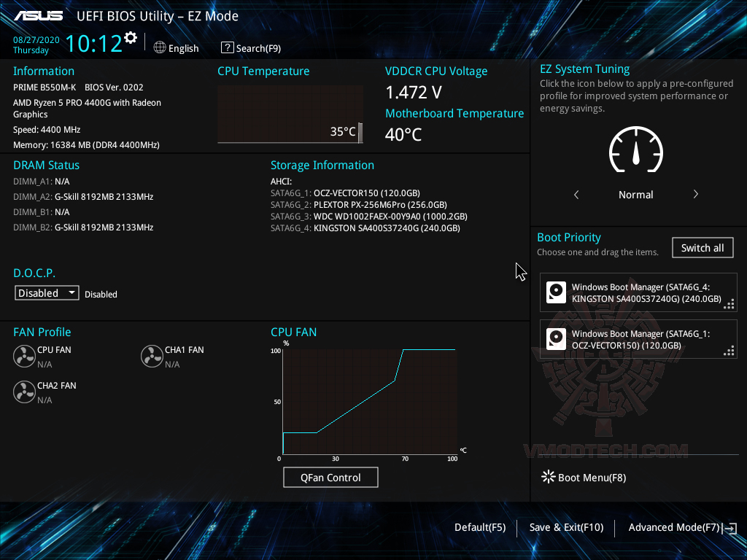747x560 pixels.
Task: Click the SATA6G_4 KINGSTON SA400S37240G entry
Action: click(365, 228)
